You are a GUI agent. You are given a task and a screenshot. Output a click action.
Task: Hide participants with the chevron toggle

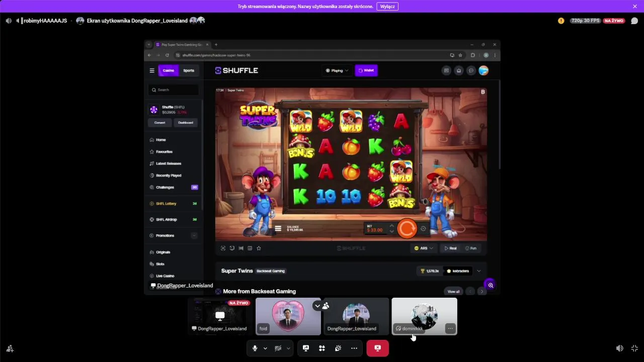[317, 306]
